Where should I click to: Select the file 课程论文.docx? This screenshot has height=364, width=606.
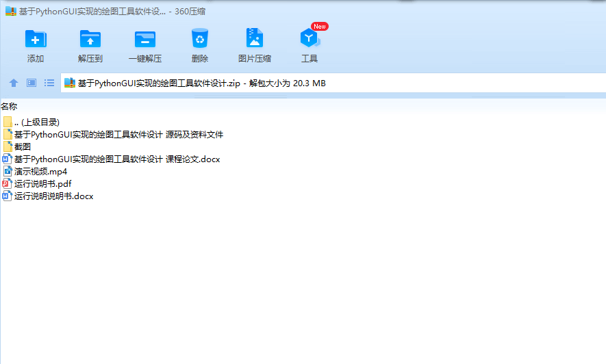click(x=117, y=159)
